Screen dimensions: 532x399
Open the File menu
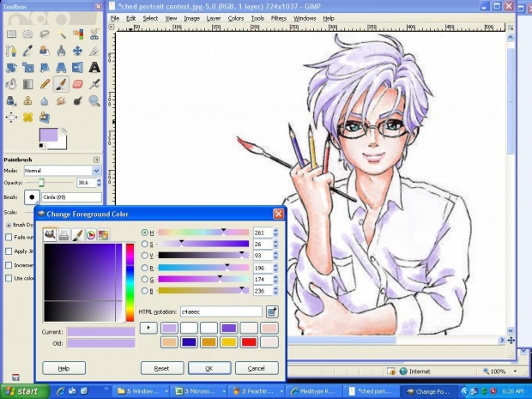tap(115, 18)
